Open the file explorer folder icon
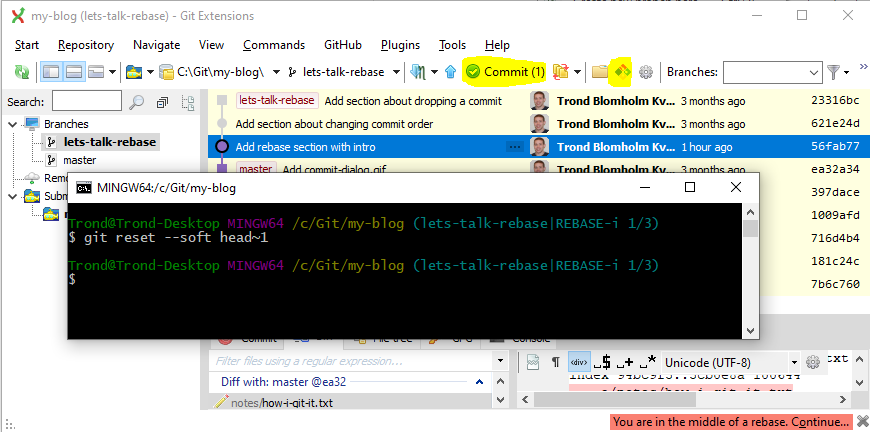Viewport: 870px width, 432px height. 600,72
